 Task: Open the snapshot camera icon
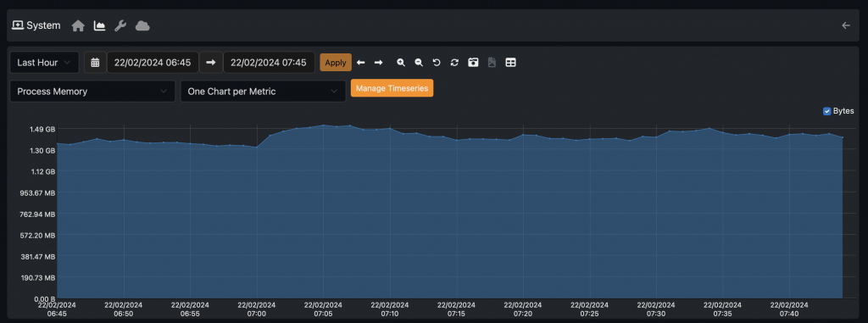[473, 63]
